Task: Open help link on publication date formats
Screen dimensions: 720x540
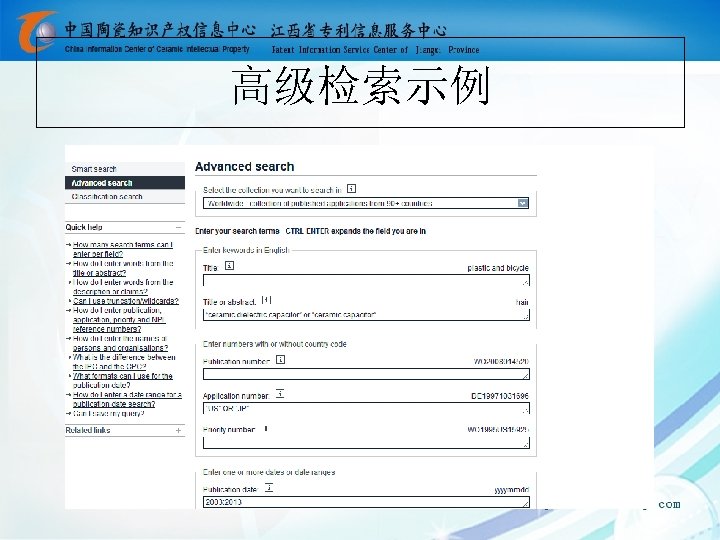Action: (x=122, y=381)
